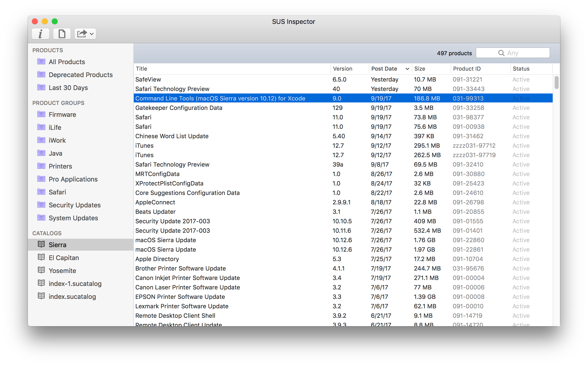Select Gatekeeper Configuration Data row
The height and width of the screenshot is (366, 588).
343,108
